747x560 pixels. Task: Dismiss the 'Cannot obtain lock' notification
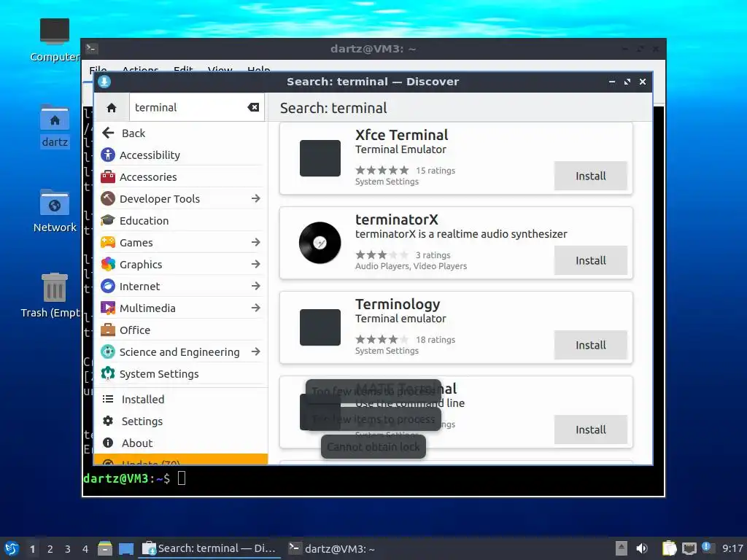[x=373, y=447]
